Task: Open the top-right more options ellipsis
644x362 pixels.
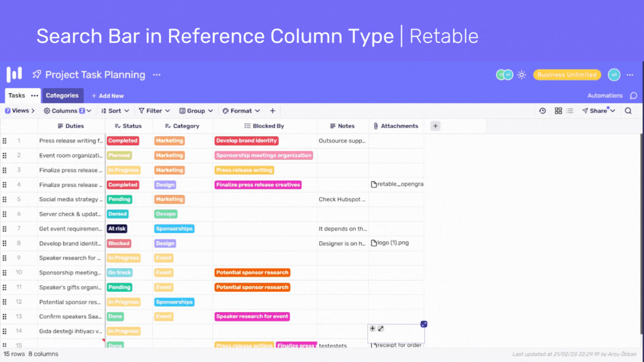Action: (630, 75)
